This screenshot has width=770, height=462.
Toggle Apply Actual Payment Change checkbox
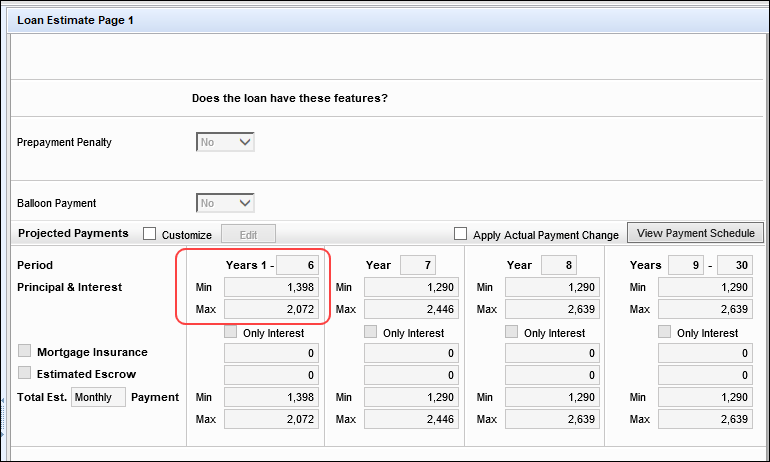click(461, 234)
